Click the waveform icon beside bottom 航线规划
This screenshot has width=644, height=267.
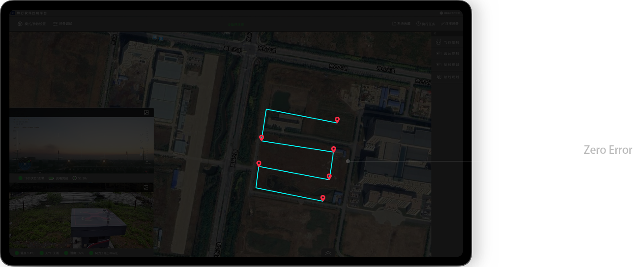439,77
